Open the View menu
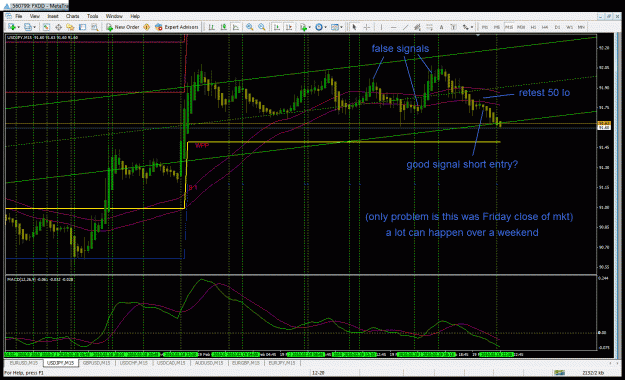 tap(35, 16)
